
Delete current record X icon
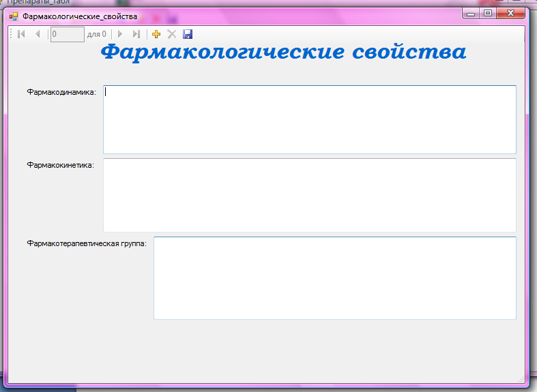[171, 34]
